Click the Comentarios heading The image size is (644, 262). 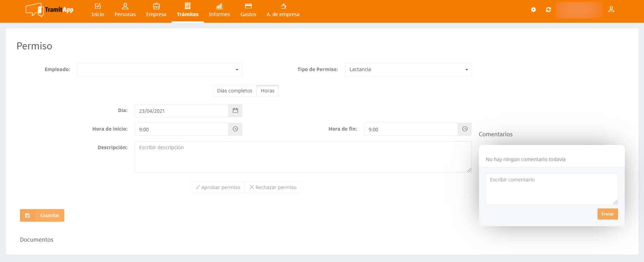[x=495, y=134]
